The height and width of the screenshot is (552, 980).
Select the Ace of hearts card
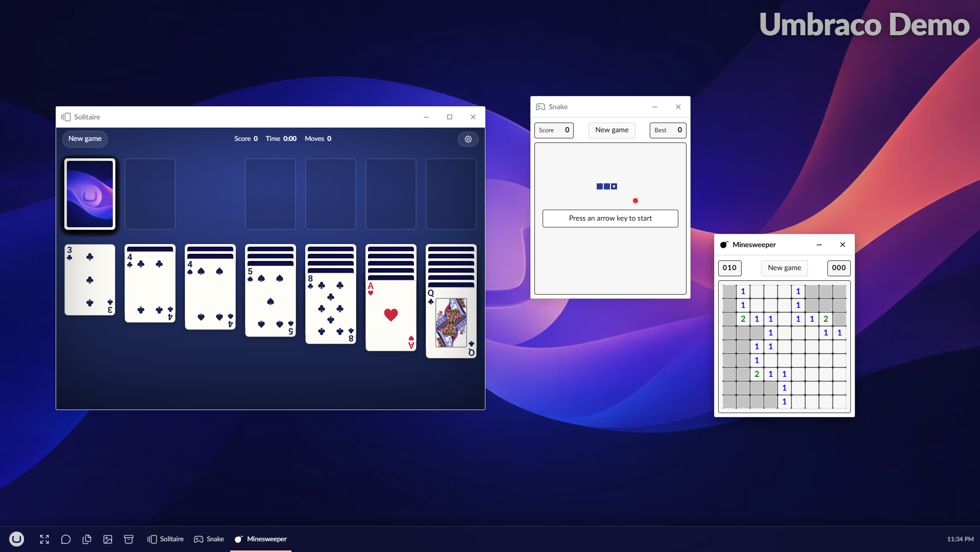coord(391,316)
